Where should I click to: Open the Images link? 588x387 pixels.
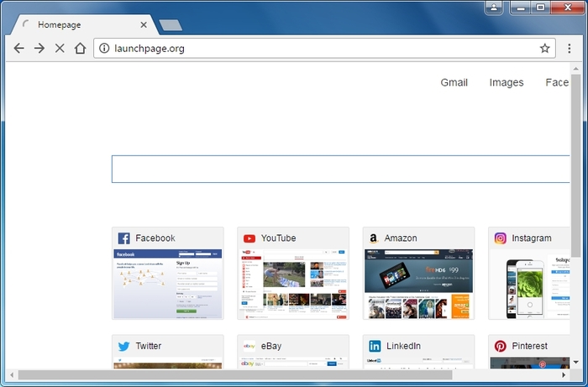pos(507,82)
